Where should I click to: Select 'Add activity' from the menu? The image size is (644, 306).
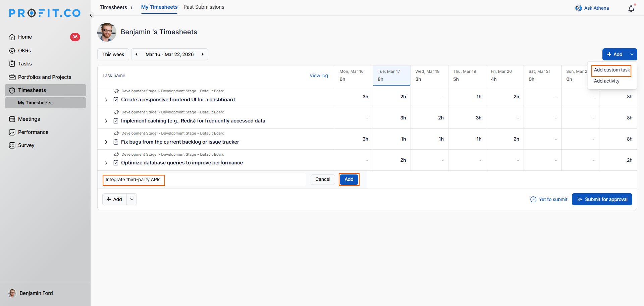tap(606, 81)
